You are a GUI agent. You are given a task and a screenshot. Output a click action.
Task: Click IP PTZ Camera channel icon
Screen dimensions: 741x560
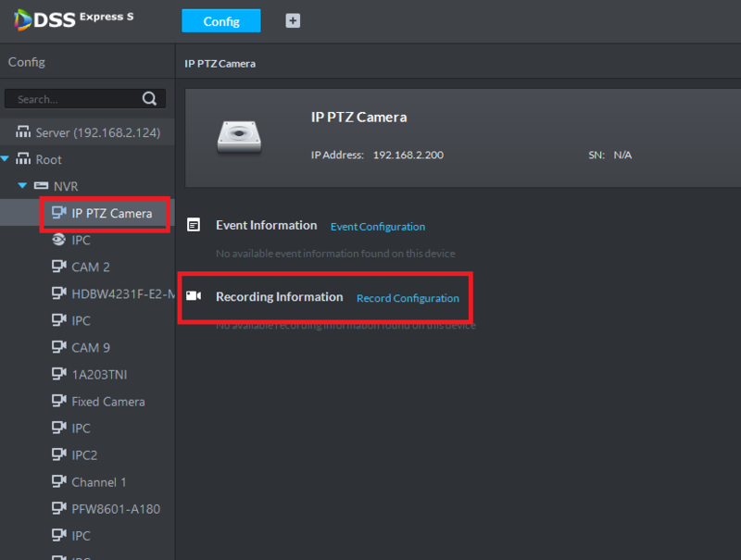coord(58,213)
